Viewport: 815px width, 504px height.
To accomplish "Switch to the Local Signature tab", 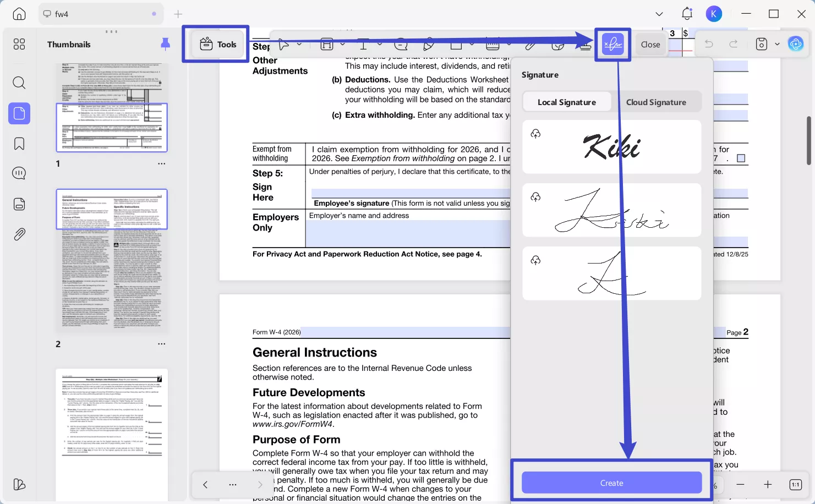I will point(566,102).
